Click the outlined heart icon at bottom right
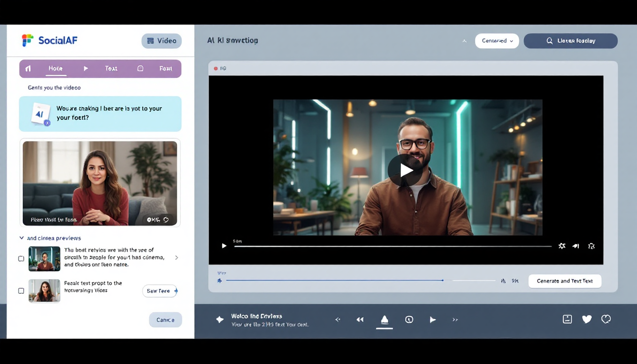The image size is (637, 364). 606,319
